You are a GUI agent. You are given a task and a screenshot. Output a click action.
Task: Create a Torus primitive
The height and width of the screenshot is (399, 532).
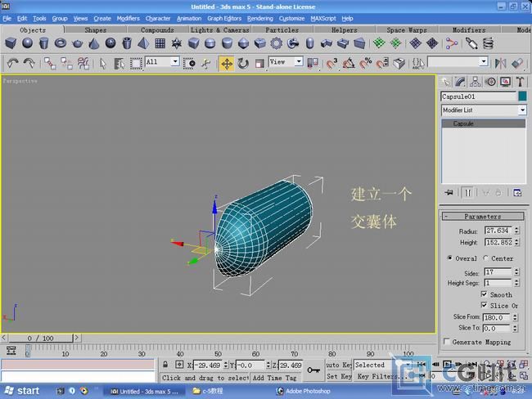click(x=61, y=43)
